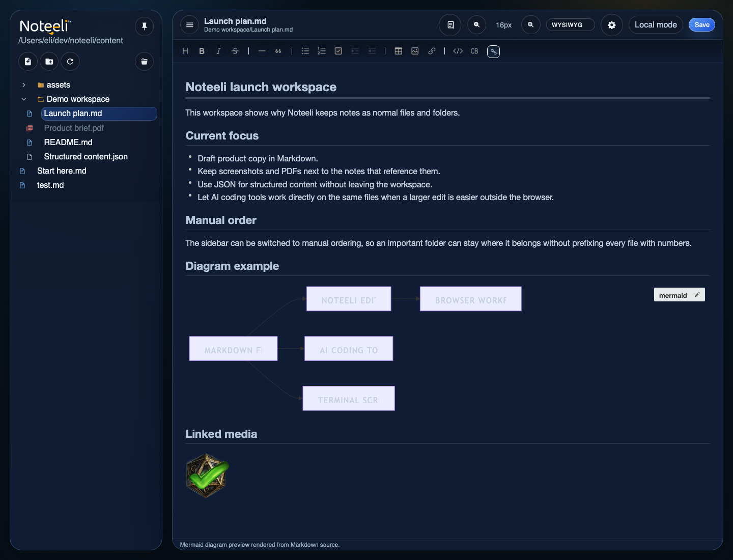The image size is (733, 560).
Task: Open the WYSIWYG editor mode dropdown
Action: point(571,24)
